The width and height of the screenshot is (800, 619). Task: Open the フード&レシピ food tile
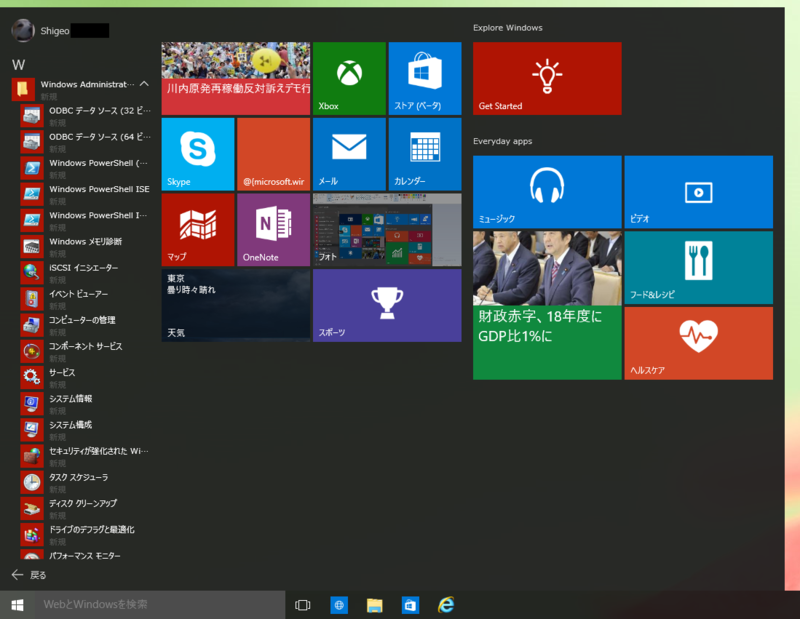tap(698, 267)
